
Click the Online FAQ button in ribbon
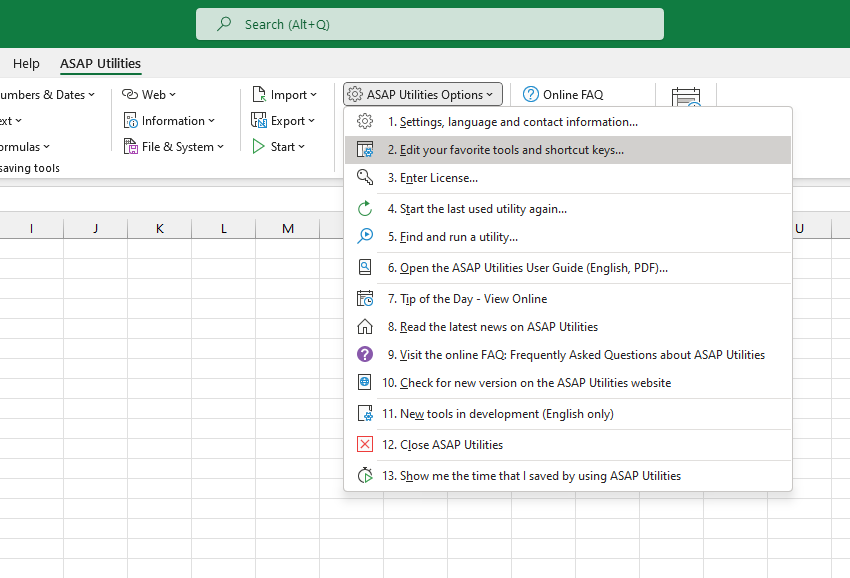click(x=563, y=94)
